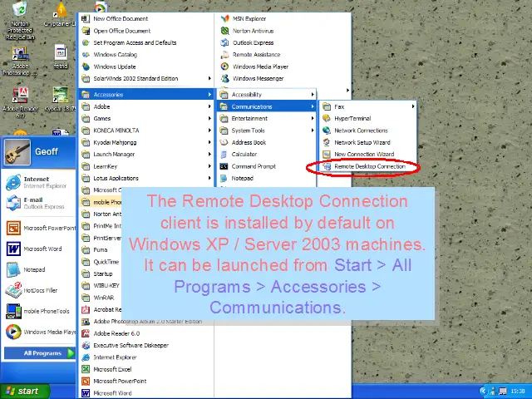532x399 pixels.
Task: Click the Windows Catalog entry
Action: click(146, 55)
